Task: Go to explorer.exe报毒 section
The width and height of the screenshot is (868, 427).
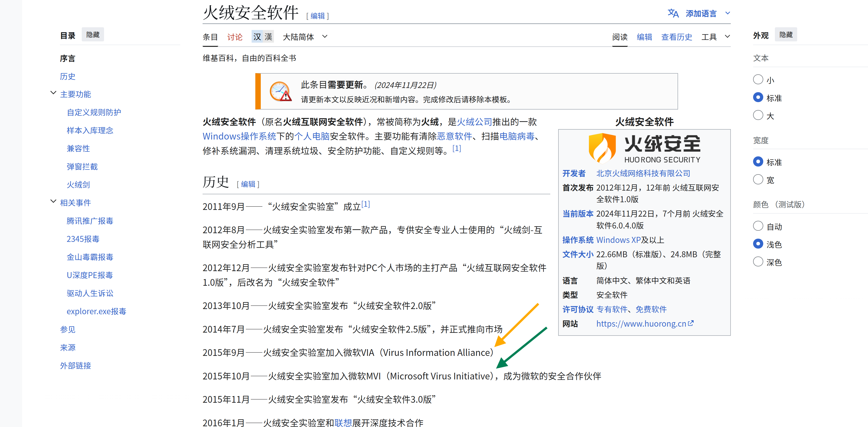Action: [x=96, y=311]
